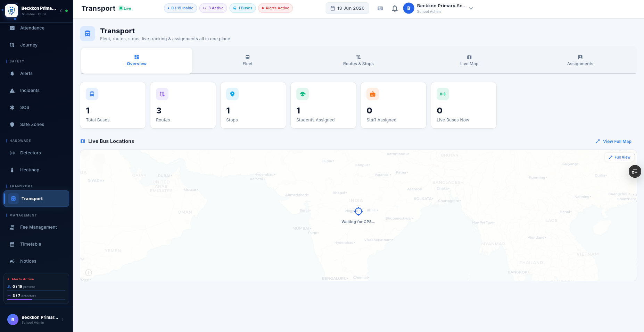Open Journey in the sidebar
This screenshot has width=644, height=332.
36,45
